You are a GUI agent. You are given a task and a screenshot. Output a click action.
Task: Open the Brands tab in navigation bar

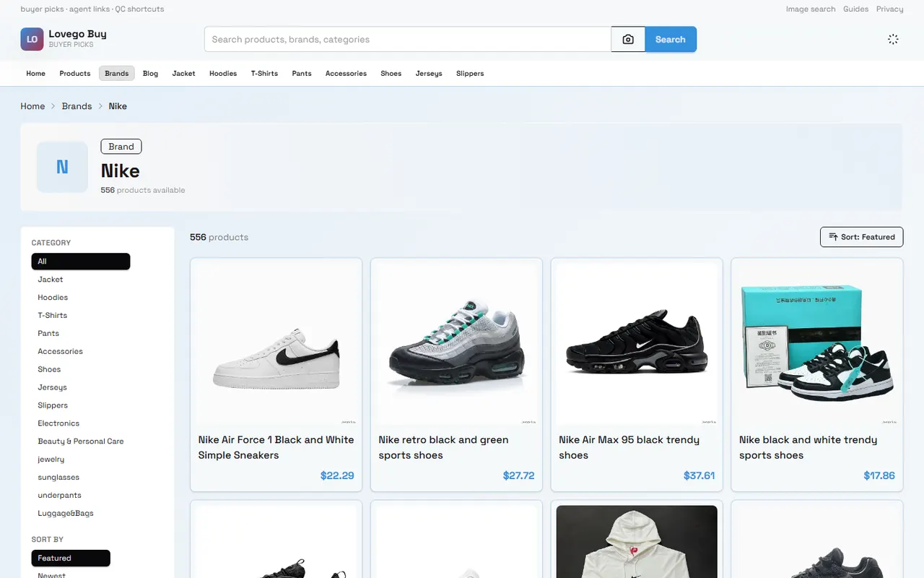[x=117, y=73]
